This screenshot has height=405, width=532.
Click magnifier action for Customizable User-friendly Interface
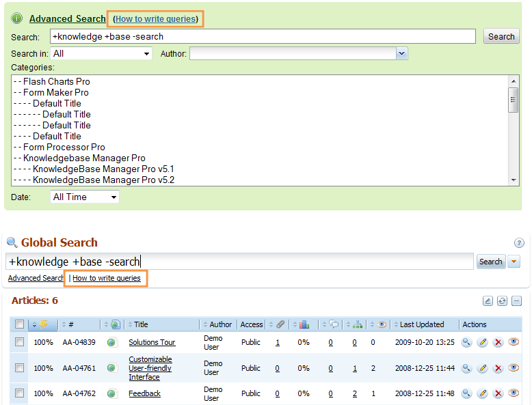466,367
